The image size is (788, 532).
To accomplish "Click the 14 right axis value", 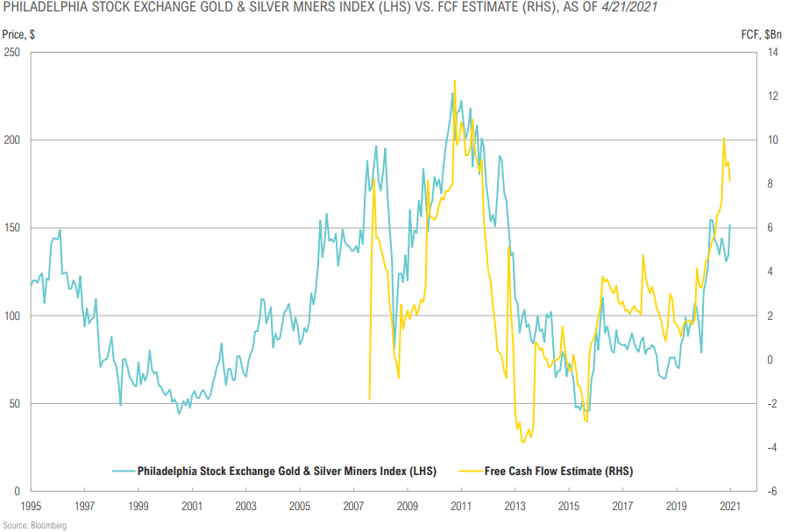I will coord(773,53).
